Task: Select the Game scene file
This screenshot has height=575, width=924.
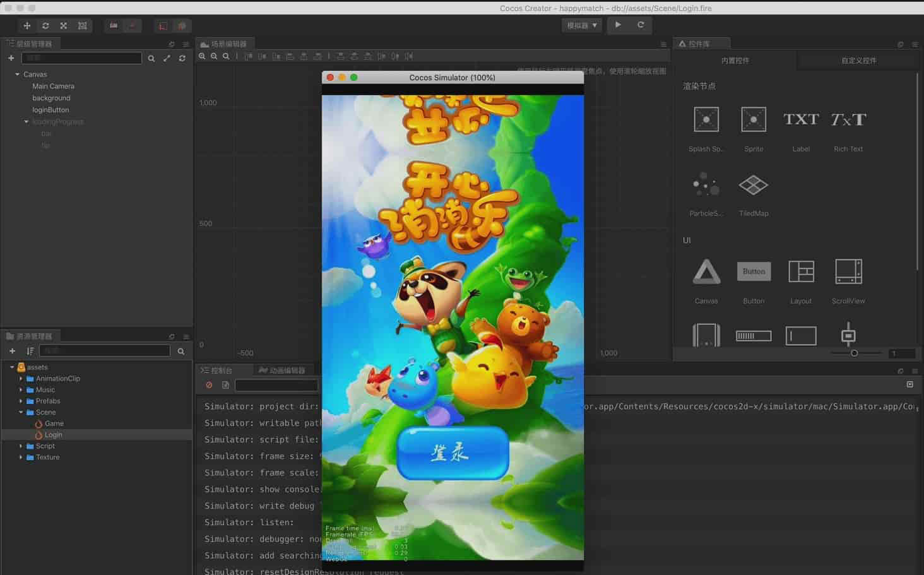Action: point(54,424)
